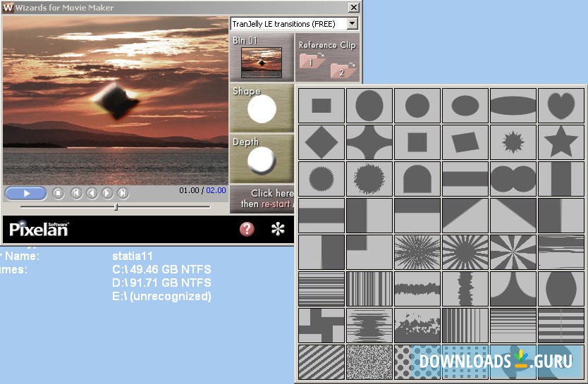The height and width of the screenshot is (384, 588).
Task: Stop the preview playback
Action: tap(58, 193)
